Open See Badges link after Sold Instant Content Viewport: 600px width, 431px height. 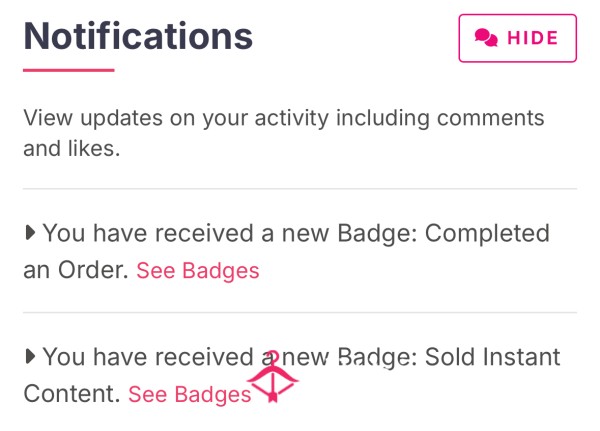click(x=190, y=394)
